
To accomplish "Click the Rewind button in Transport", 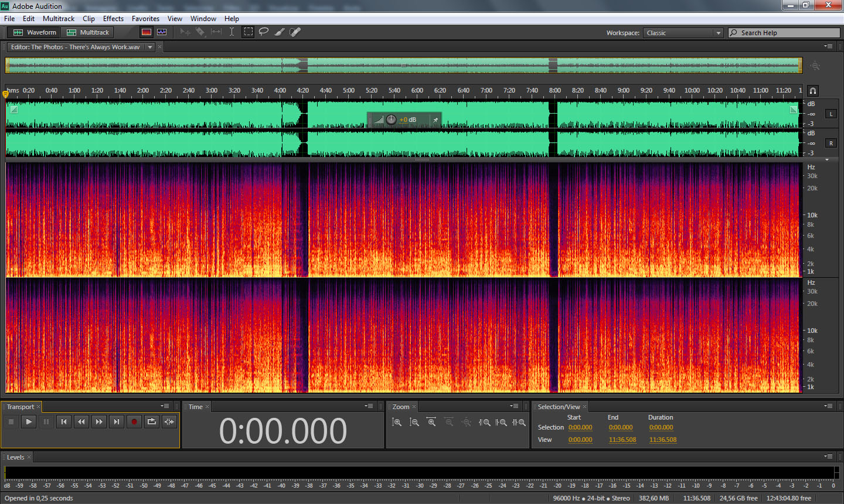I will tap(81, 421).
